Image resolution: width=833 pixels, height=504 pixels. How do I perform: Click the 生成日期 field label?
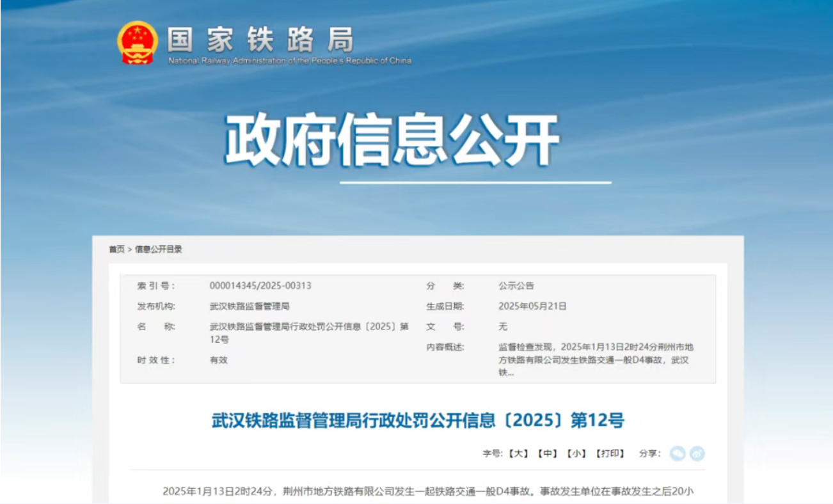coord(445,306)
